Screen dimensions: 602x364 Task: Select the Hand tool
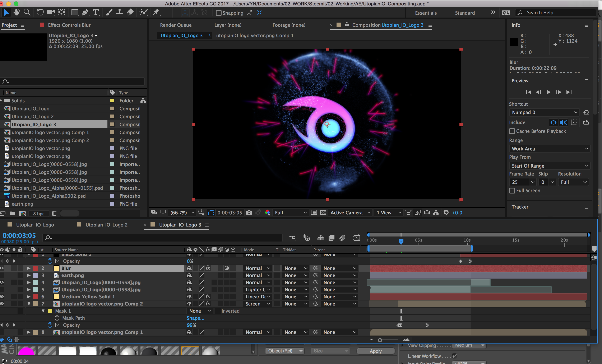(x=17, y=13)
